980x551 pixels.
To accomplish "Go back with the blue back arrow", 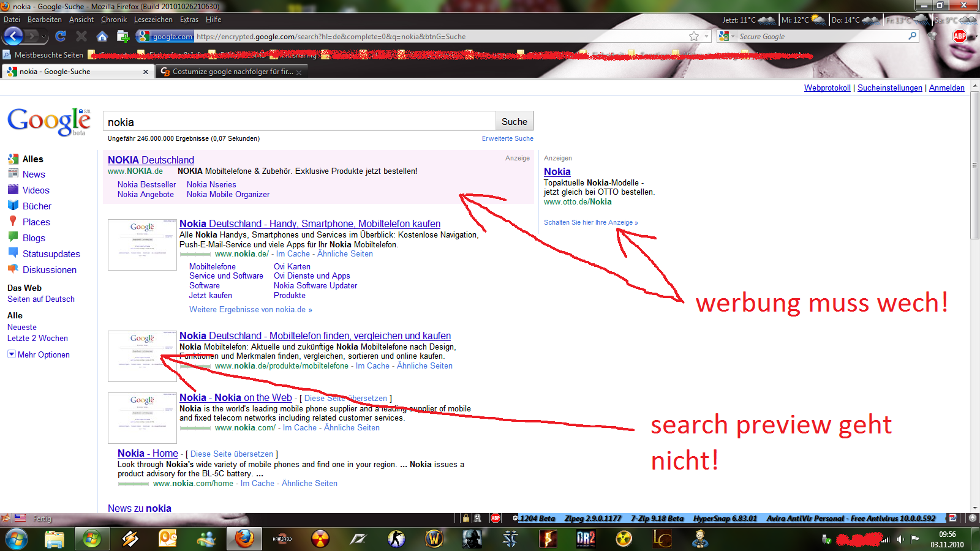I will 13,36.
